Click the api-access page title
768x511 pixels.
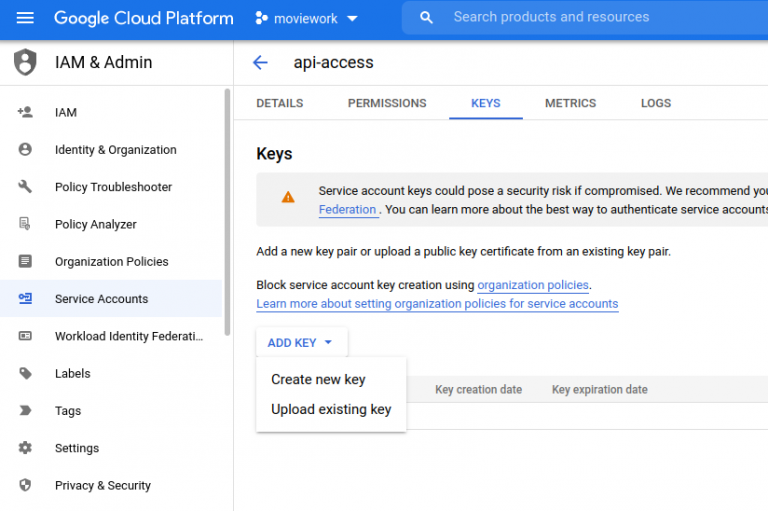pos(333,63)
